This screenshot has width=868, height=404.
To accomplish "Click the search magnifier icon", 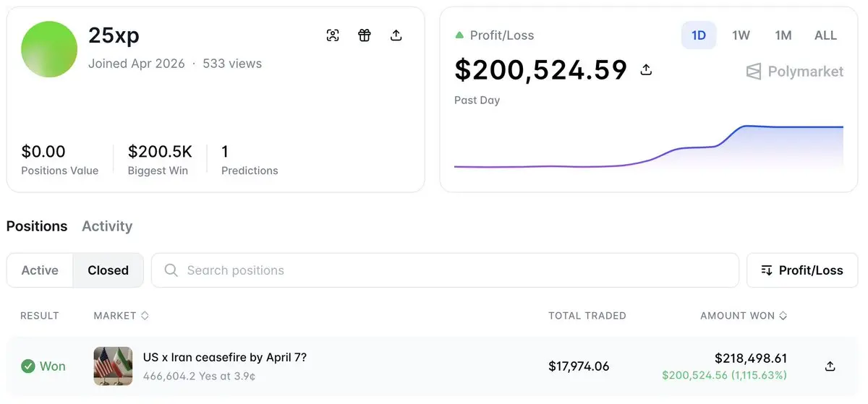I will [x=171, y=270].
